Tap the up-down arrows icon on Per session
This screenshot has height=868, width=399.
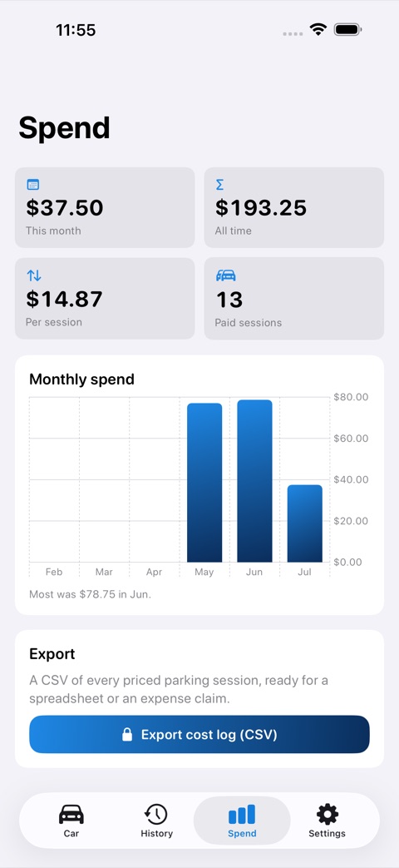pos(34,275)
